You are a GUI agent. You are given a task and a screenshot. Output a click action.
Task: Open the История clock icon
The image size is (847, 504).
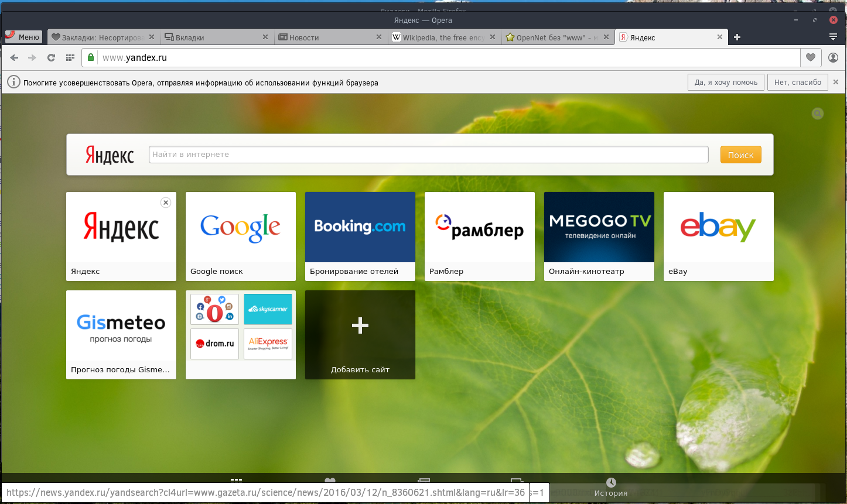pyautogui.click(x=611, y=482)
